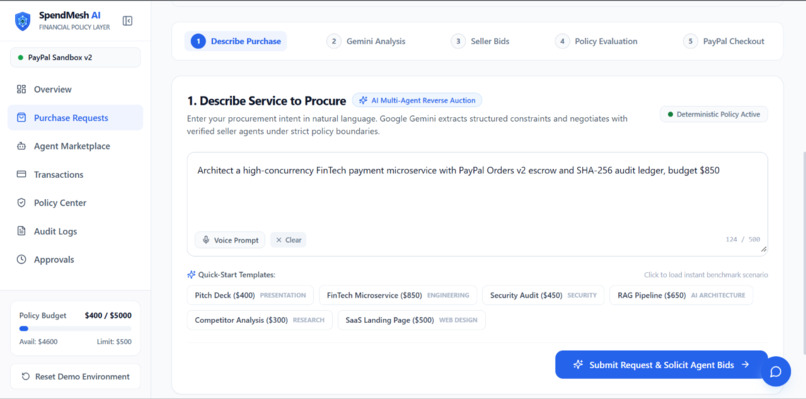This screenshot has width=806, height=399.
Task: Select the Seller Bids step
Action: pos(480,41)
